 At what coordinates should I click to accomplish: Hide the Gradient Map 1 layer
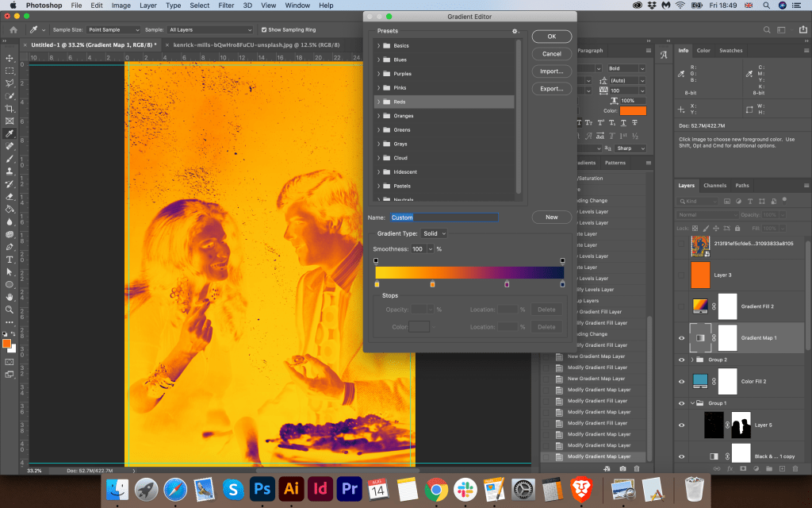click(681, 337)
